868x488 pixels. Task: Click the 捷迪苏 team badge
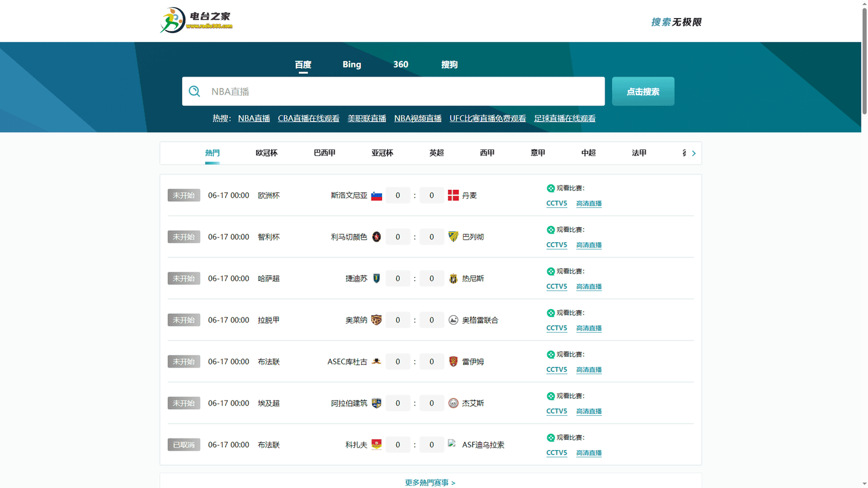[x=377, y=279]
